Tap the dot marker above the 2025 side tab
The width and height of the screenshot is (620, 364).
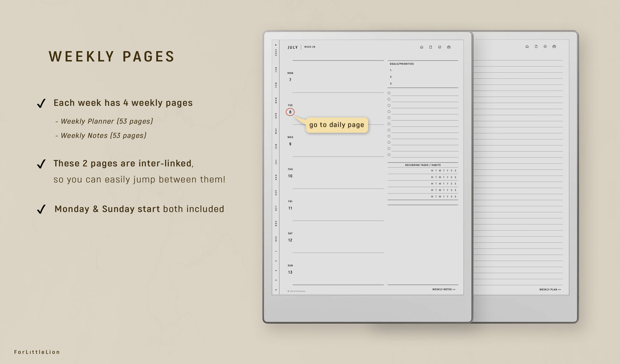pyautogui.click(x=276, y=45)
